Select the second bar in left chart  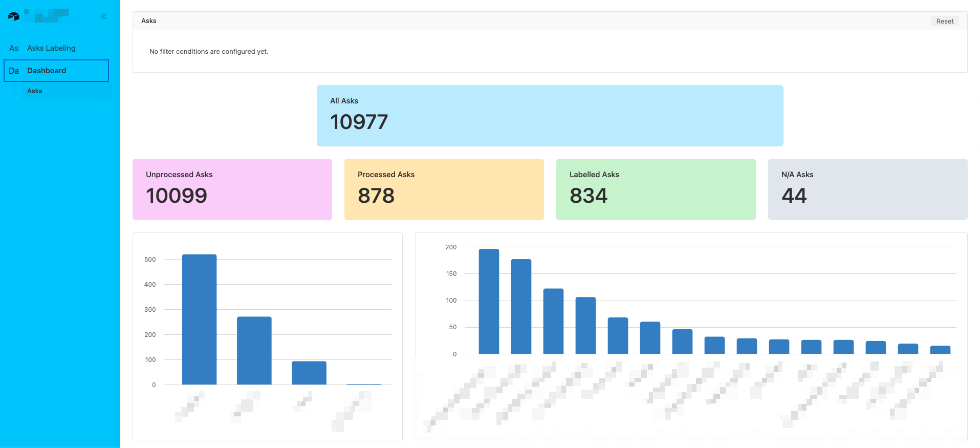(254, 351)
